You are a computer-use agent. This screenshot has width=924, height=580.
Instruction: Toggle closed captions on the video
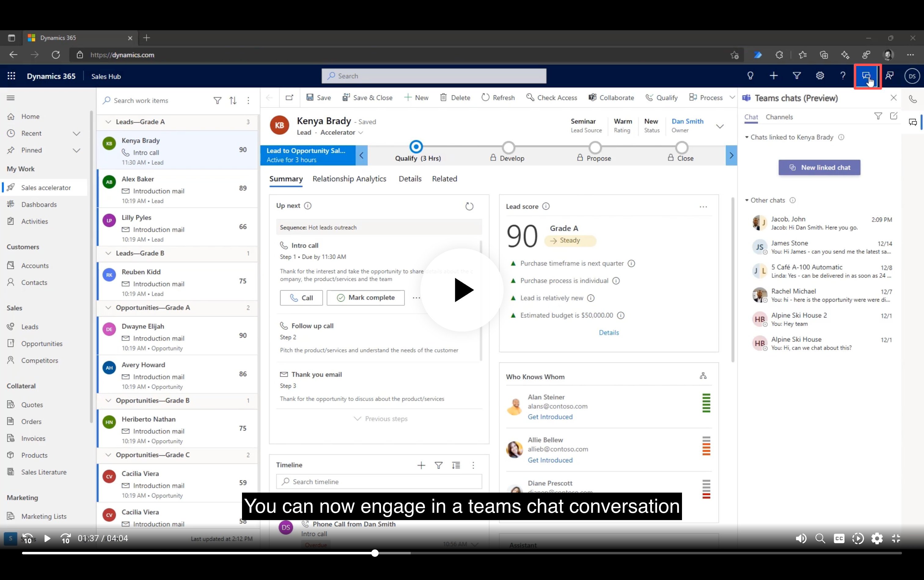(839, 538)
